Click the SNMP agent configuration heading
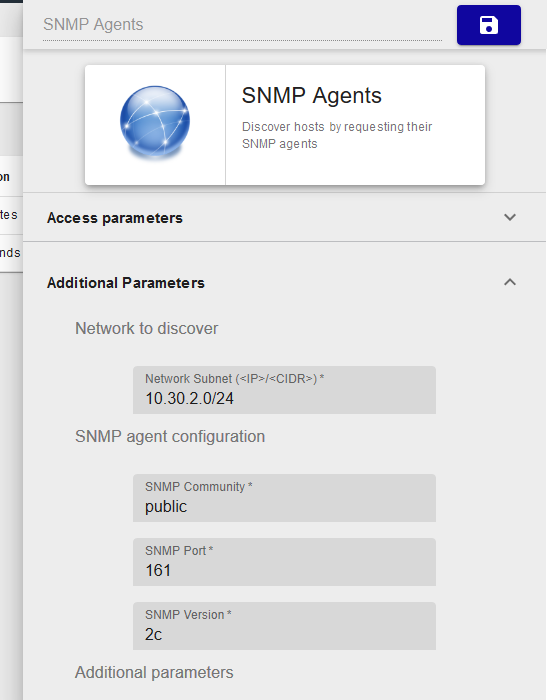The height and width of the screenshot is (700, 547). pos(170,437)
